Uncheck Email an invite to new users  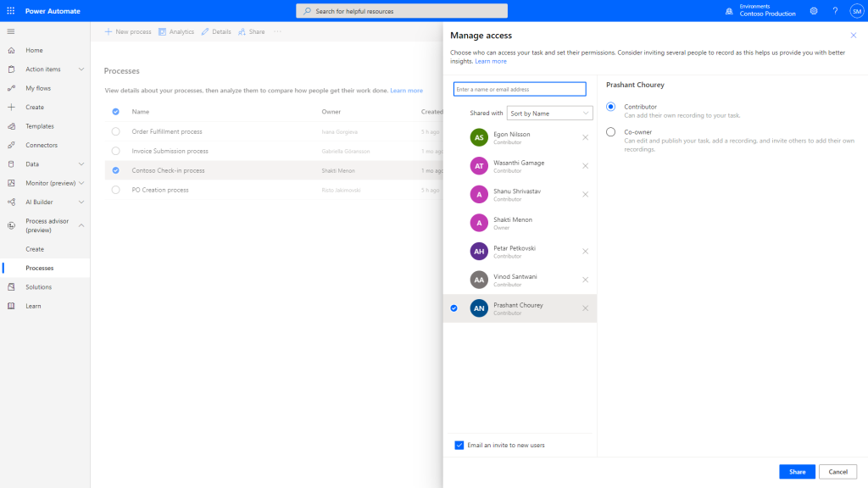459,444
